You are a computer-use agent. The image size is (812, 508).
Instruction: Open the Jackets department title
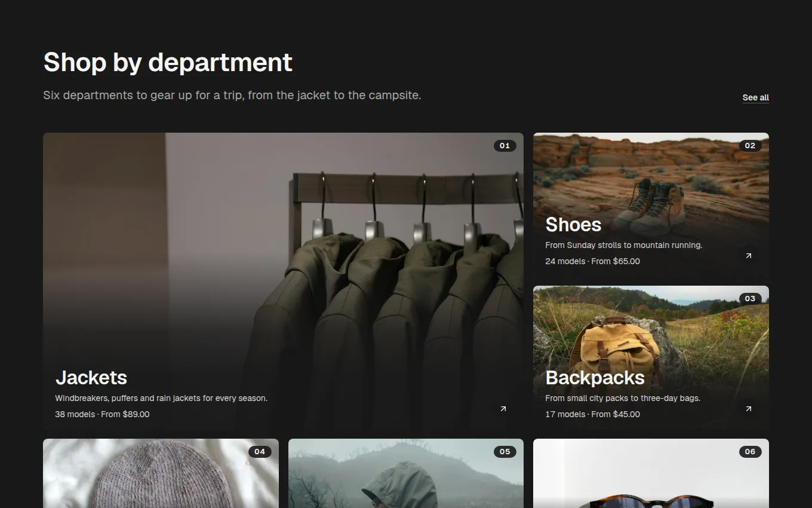91,378
